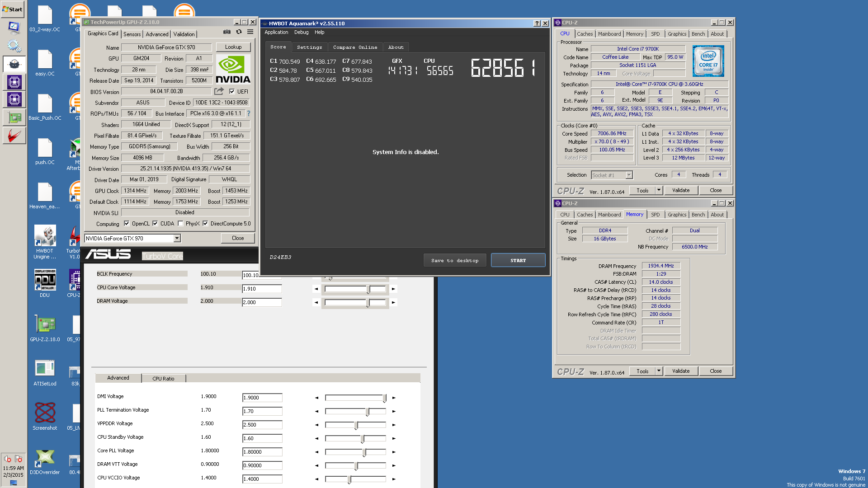Select the D3DOverrider desktop shortcut
This screenshot has width=868, height=488.
click(x=45, y=462)
